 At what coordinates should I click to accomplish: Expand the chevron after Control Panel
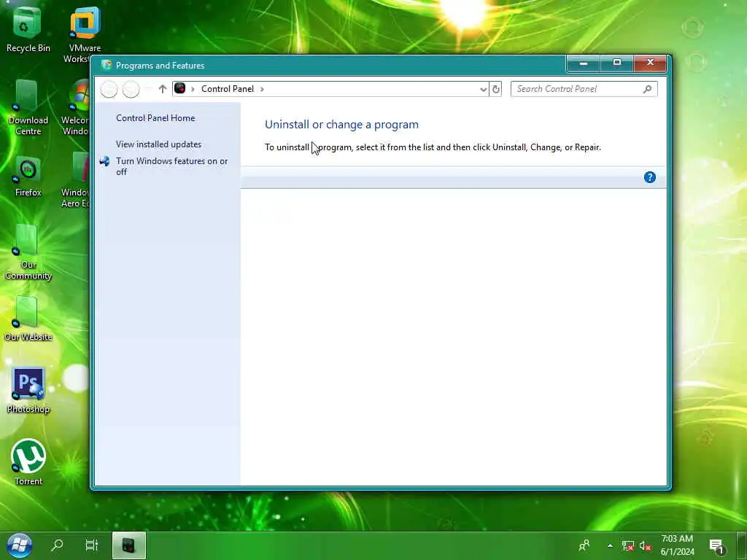(x=262, y=89)
